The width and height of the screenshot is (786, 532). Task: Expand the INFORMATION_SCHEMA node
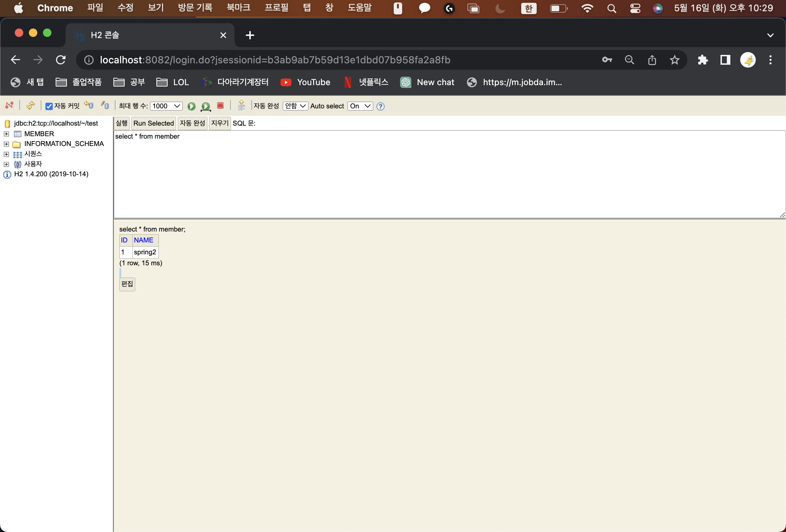point(6,144)
